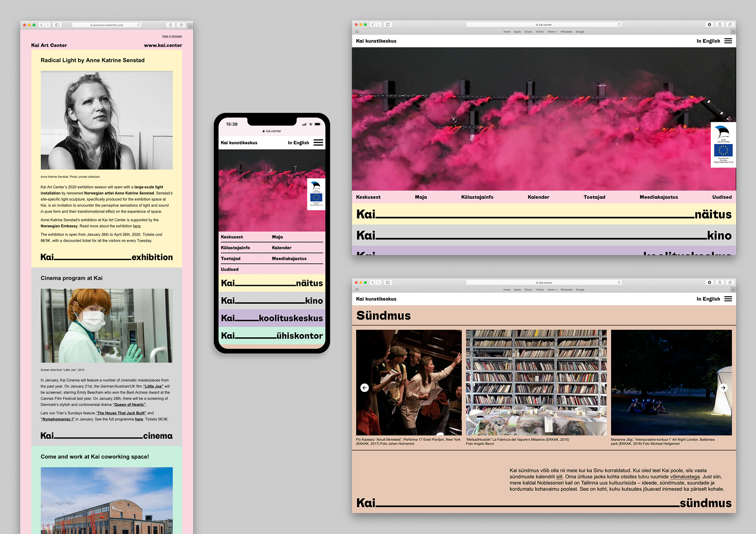The height and width of the screenshot is (534, 756).
Task: Click the next arrow in the Sündmus gallery
Action: point(723,388)
